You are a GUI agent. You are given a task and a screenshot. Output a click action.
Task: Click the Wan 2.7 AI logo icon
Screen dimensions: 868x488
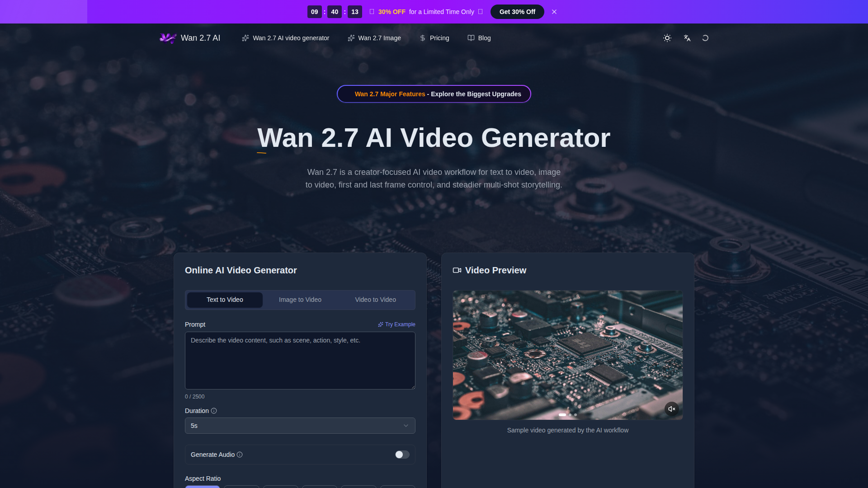[168, 38]
